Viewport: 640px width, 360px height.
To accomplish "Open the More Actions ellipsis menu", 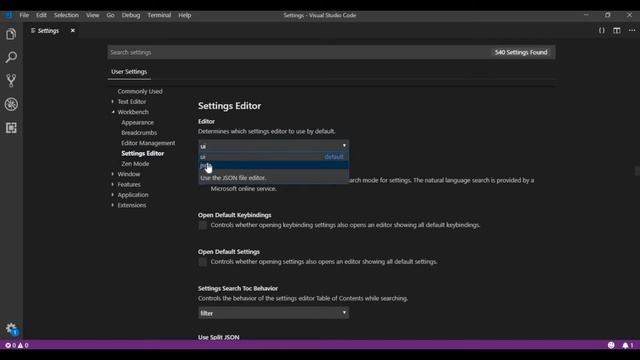I will [632, 31].
